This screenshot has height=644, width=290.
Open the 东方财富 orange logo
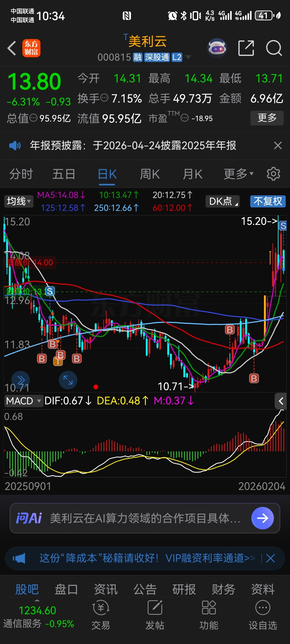point(31,48)
